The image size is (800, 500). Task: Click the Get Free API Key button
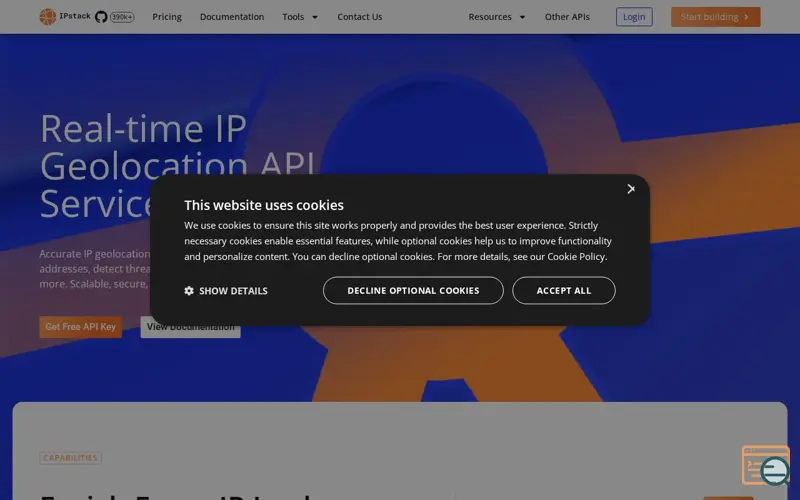pos(81,327)
